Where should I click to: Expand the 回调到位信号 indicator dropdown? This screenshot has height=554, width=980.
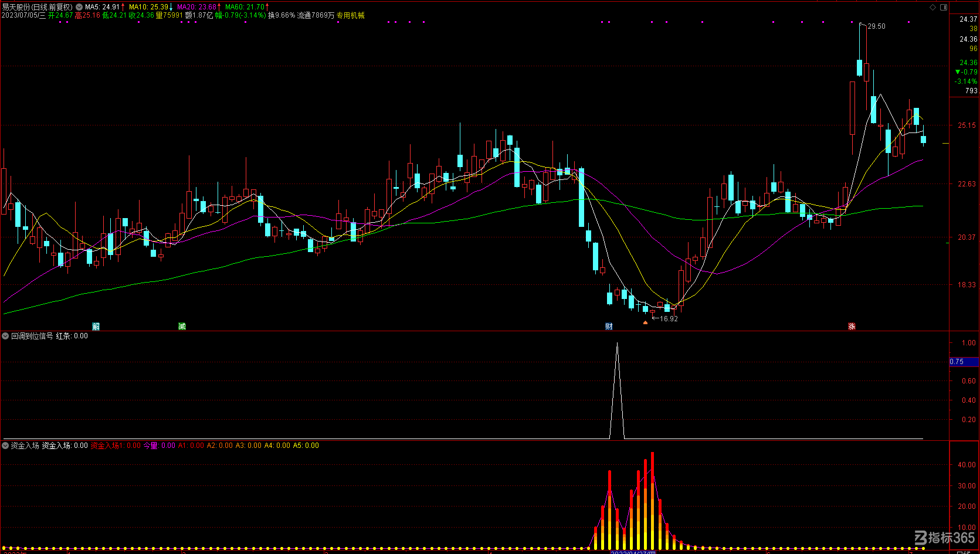(5, 336)
